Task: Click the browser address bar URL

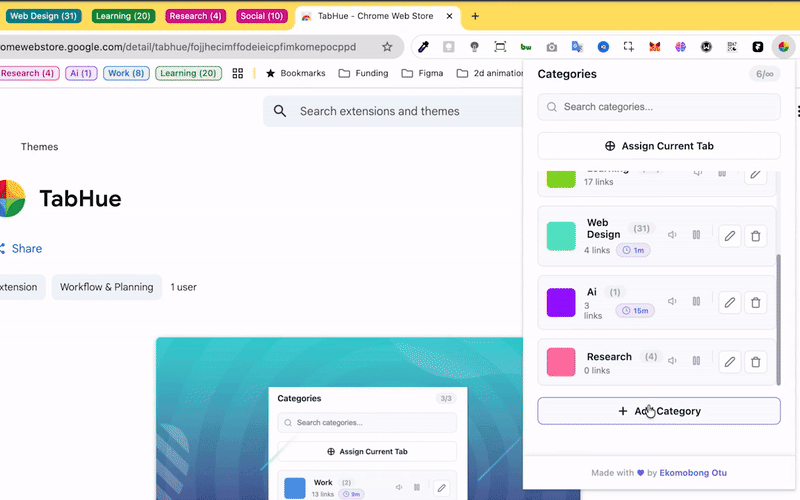Action: coord(178,47)
